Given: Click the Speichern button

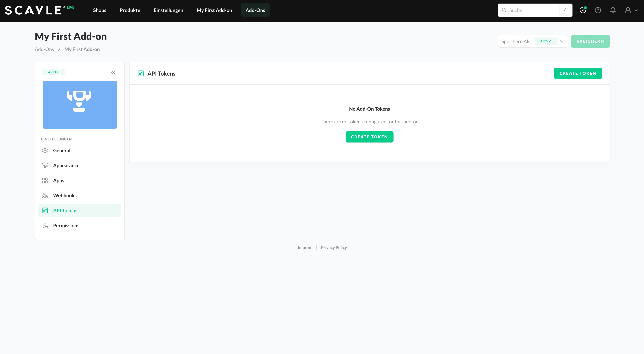Looking at the screenshot, I should coord(590,41).
